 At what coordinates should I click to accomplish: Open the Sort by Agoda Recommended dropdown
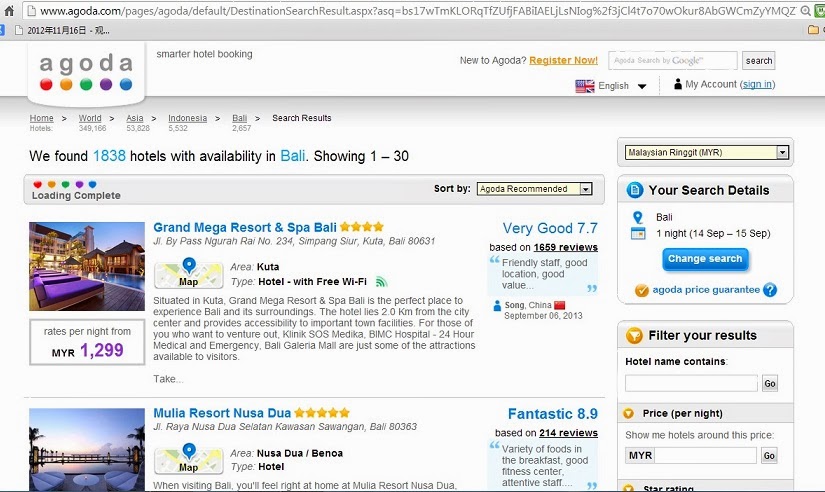[x=535, y=189]
